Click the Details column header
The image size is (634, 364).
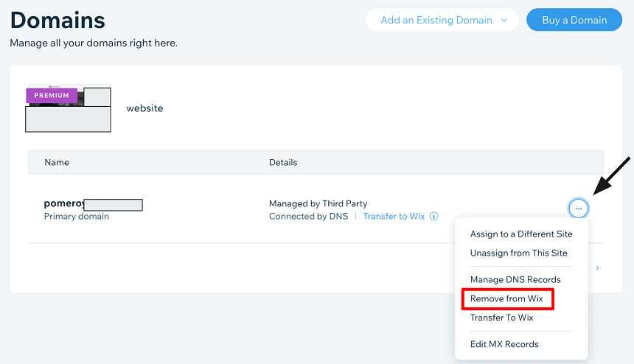pos(283,162)
